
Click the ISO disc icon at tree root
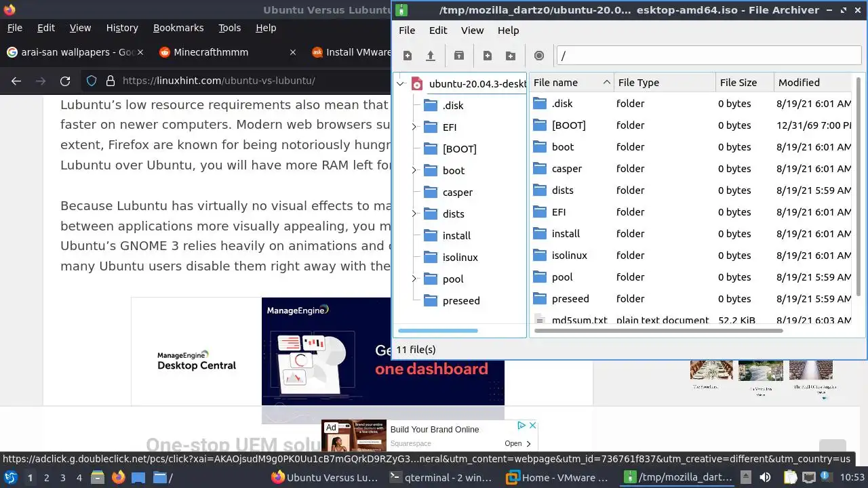(x=416, y=84)
